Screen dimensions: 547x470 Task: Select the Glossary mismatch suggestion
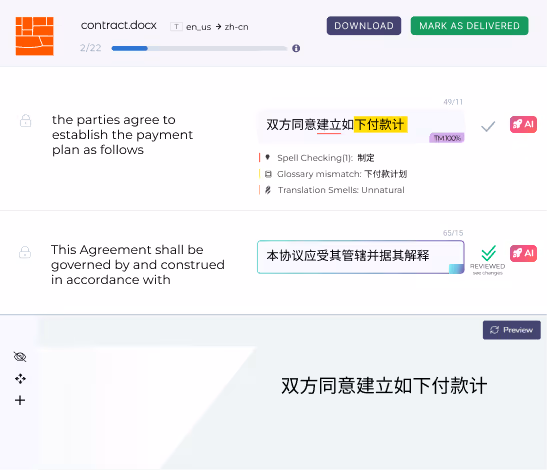pyautogui.click(x=385, y=174)
